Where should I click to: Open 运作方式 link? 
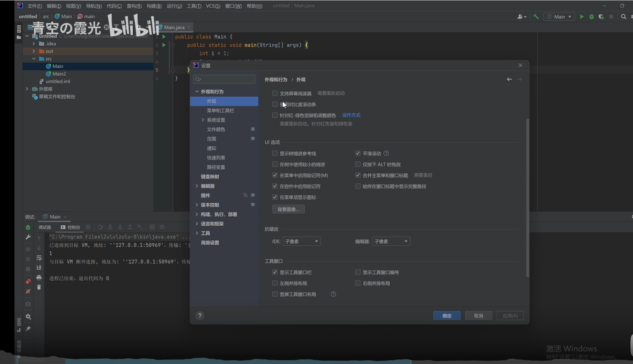pyautogui.click(x=351, y=115)
